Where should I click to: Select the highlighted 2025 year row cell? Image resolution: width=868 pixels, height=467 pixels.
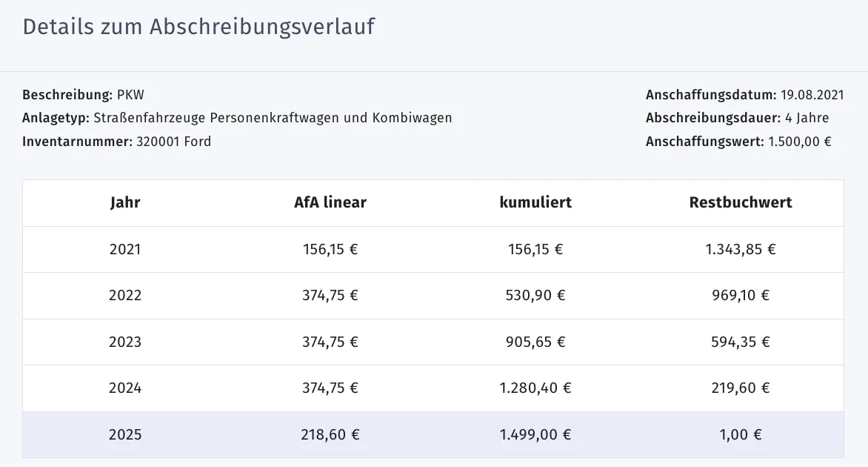click(125, 434)
